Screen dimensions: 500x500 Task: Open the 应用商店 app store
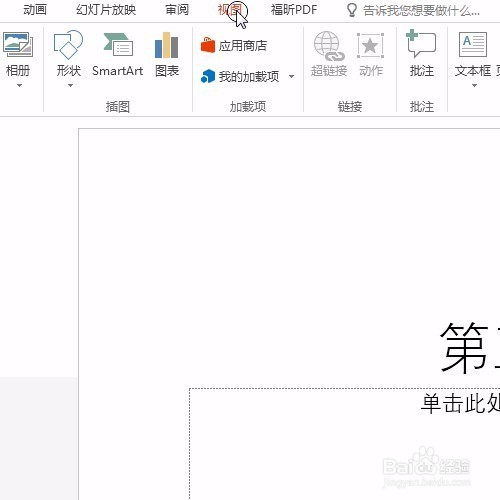pos(234,45)
